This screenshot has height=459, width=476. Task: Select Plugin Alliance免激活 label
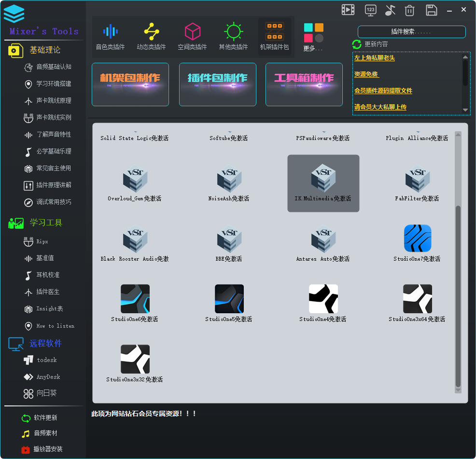point(417,138)
